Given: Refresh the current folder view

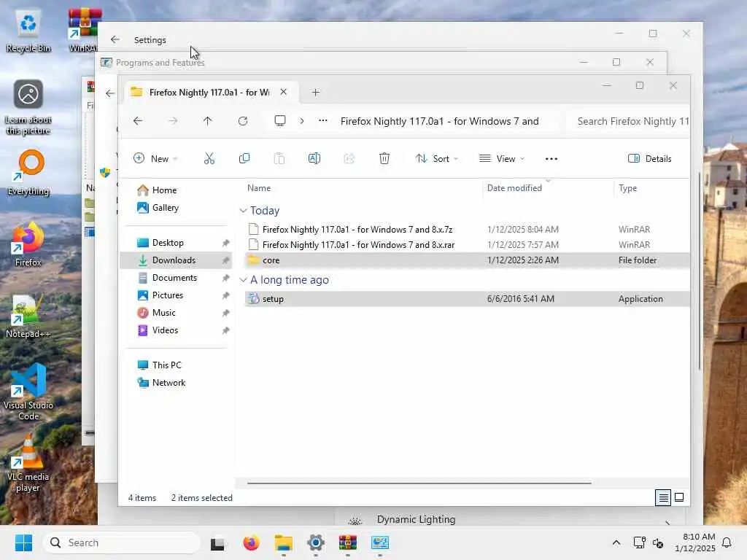Looking at the screenshot, I should click(x=242, y=121).
